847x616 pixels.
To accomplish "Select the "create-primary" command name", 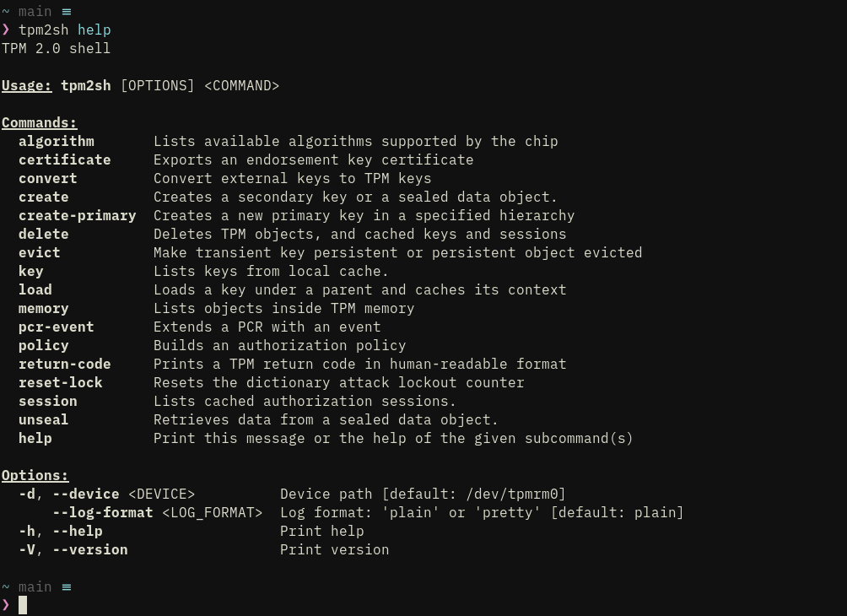I will click(x=78, y=215).
